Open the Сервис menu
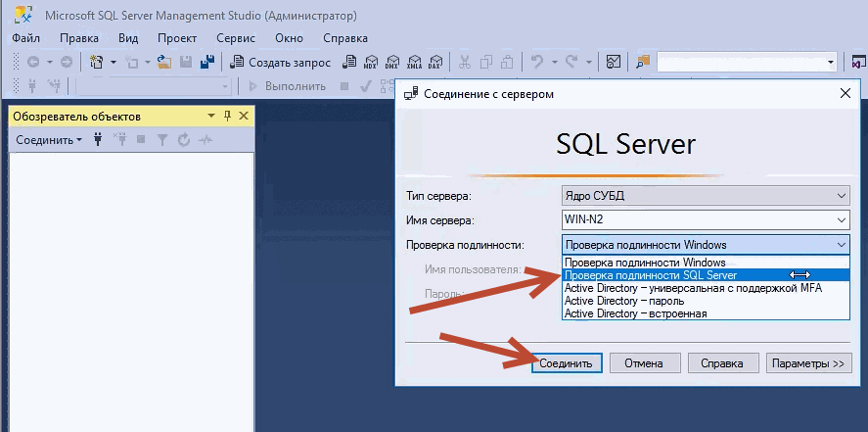 click(236, 38)
